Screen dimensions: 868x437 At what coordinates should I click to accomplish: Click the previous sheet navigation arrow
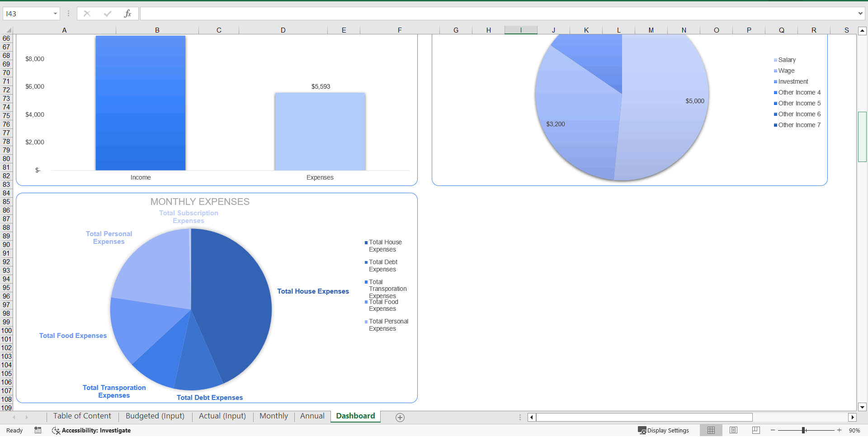14,417
